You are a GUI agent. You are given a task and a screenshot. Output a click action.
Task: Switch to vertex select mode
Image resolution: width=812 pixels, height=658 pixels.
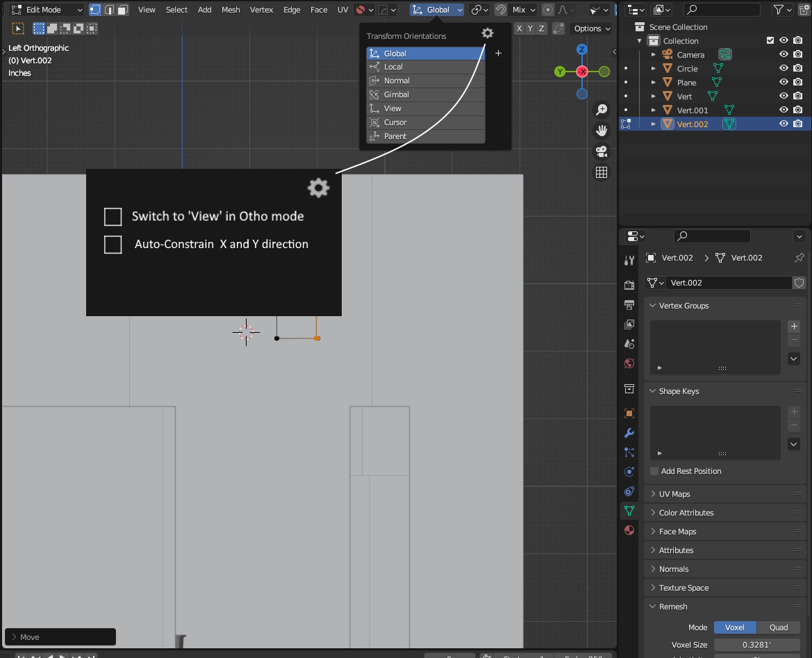pos(94,10)
